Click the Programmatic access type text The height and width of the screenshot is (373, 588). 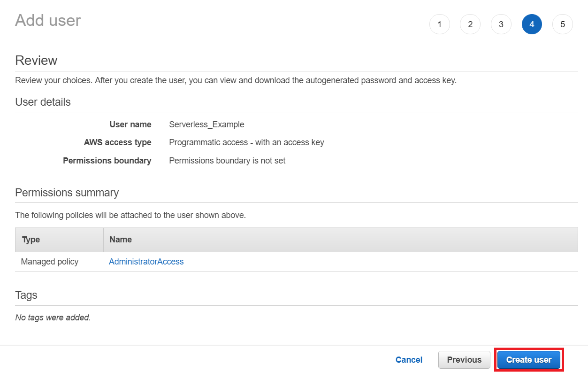point(246,142)
